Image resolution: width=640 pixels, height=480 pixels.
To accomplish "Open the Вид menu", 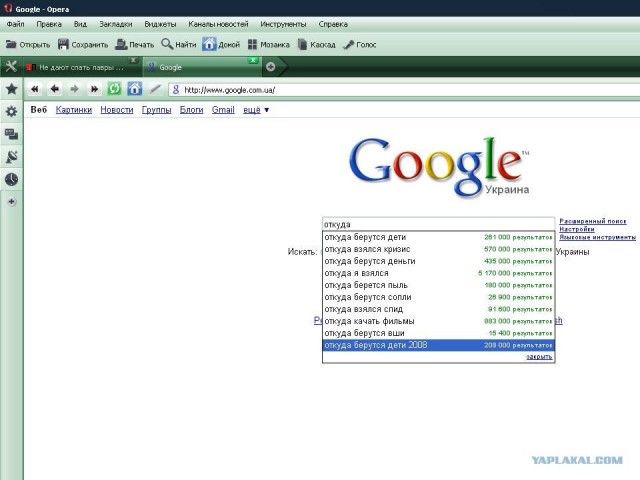I will pos(80,24).
